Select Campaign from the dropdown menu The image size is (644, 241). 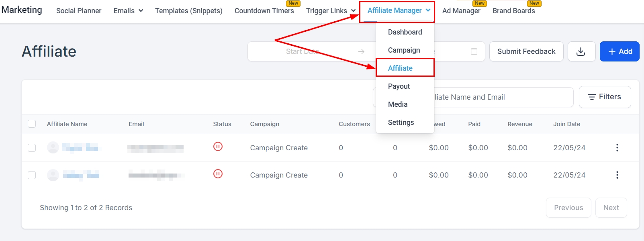tap(404, 50)
